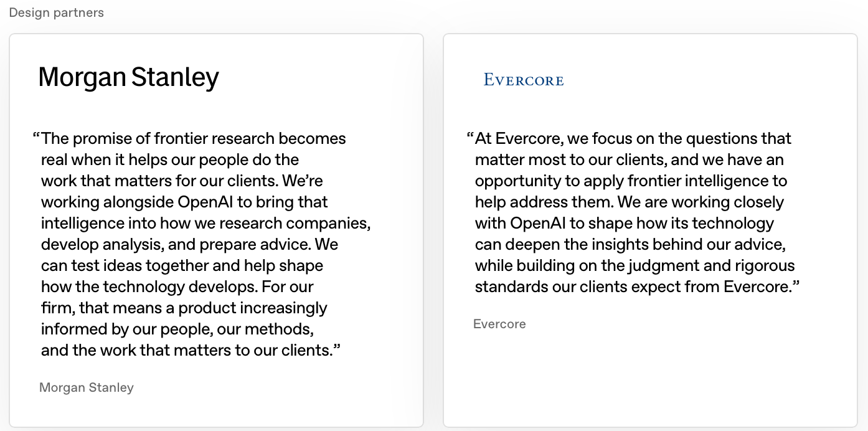Click the line "standards our clients expect from Evercore"
The image size is (868, 431).
click(637, 287)
